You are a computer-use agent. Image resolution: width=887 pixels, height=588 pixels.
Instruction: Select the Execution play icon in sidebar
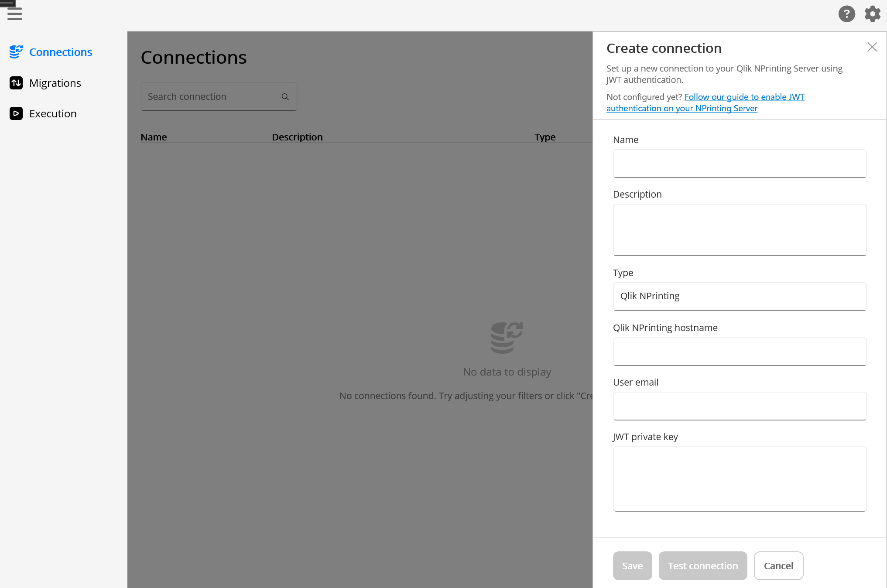pyautogui.click(x=16, y=113)
